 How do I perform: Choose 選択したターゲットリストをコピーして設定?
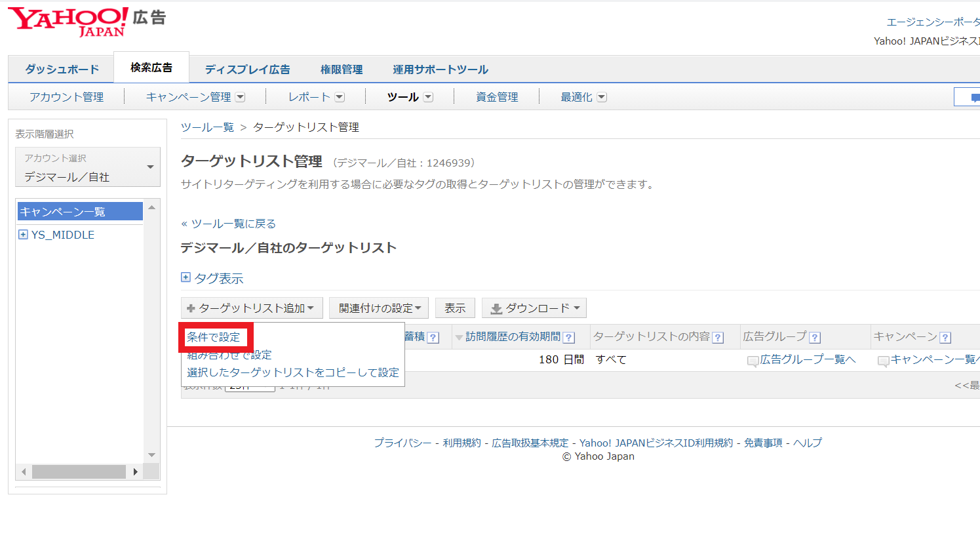coord(293,372)
